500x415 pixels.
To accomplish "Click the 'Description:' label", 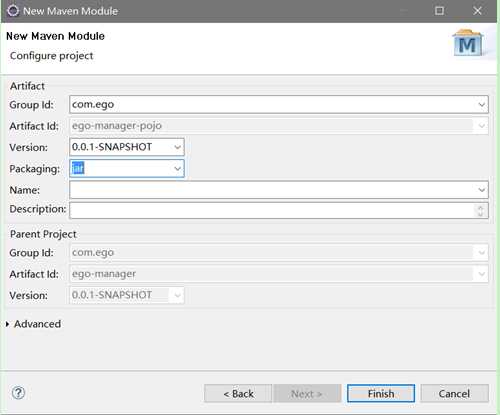I will point(38,209).
